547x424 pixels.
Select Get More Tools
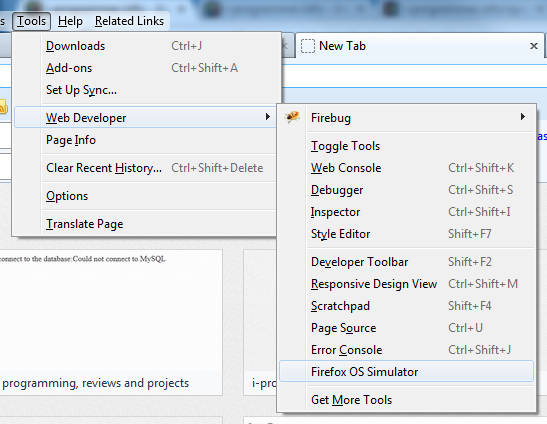406,400
